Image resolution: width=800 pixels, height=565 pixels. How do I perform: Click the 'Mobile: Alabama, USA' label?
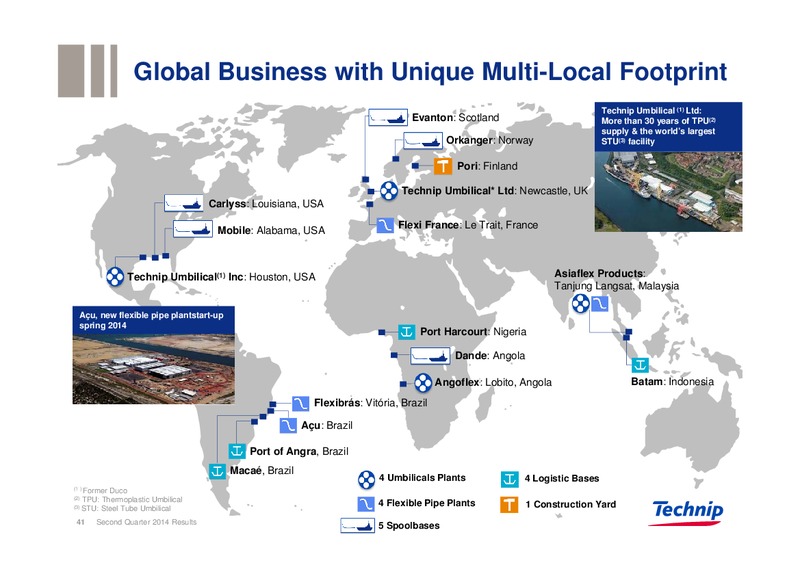(271, 230)
